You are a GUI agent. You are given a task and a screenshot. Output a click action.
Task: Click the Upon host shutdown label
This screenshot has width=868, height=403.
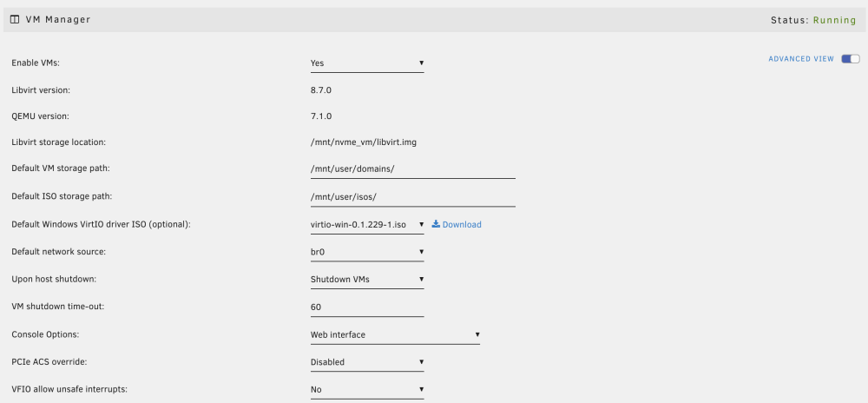(x=54, y=280)
